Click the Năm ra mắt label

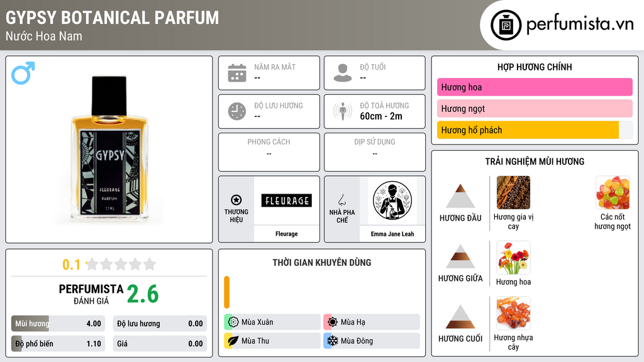[275, 67]
